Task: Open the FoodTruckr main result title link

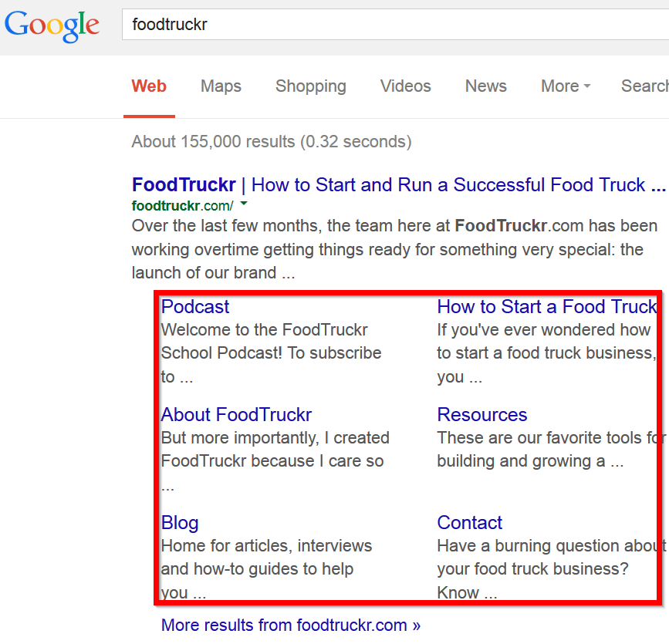Action: point(399,185)
